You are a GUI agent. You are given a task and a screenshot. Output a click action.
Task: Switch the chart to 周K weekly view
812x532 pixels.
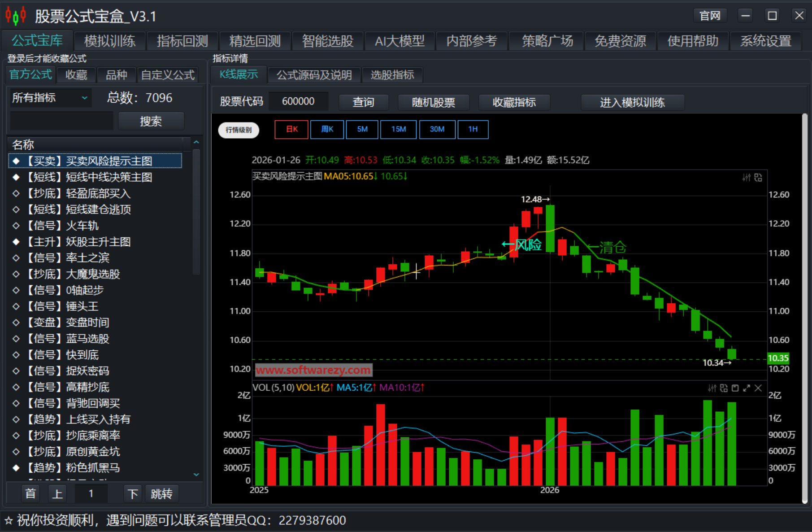(327, 129)
